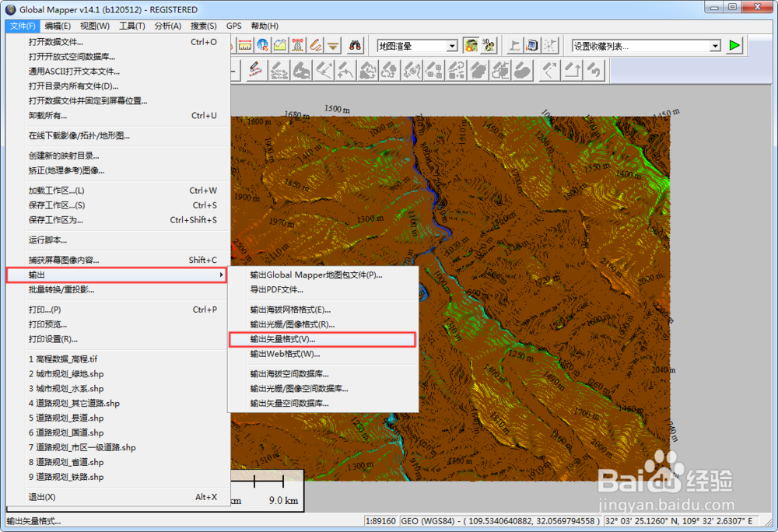This screenshot has width=778, height=532.
Task: Open the 帮助(H) menu
Action: coord(265,26)
